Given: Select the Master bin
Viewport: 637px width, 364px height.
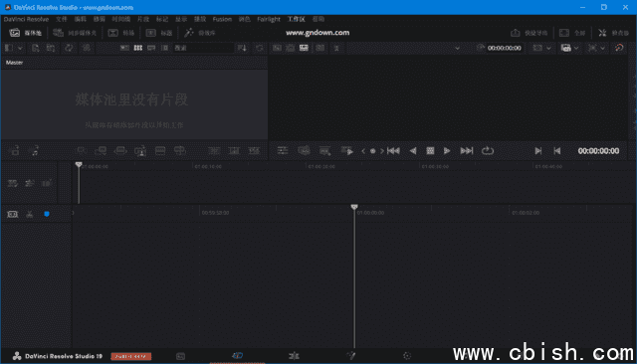Looking at the screenshot, I should click(x=14, y=63).
